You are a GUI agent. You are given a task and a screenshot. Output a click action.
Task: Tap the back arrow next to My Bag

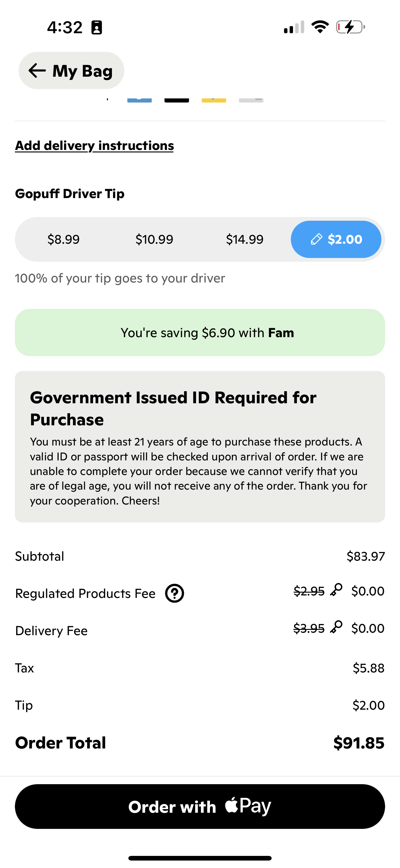(36, 70)
